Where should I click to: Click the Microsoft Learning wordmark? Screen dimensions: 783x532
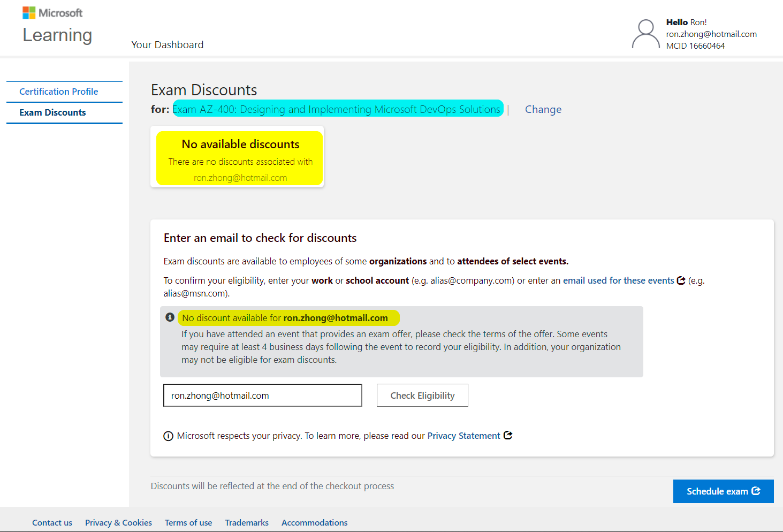[57, 35]
